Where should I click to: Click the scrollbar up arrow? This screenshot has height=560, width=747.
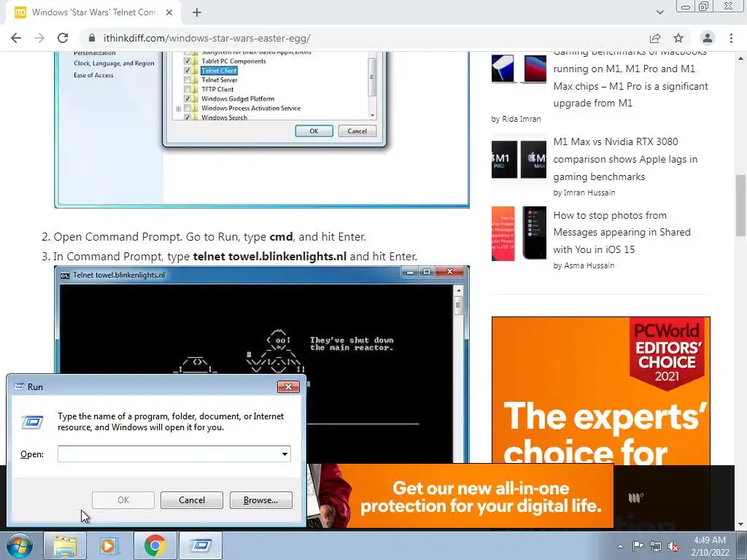[740, 58]
